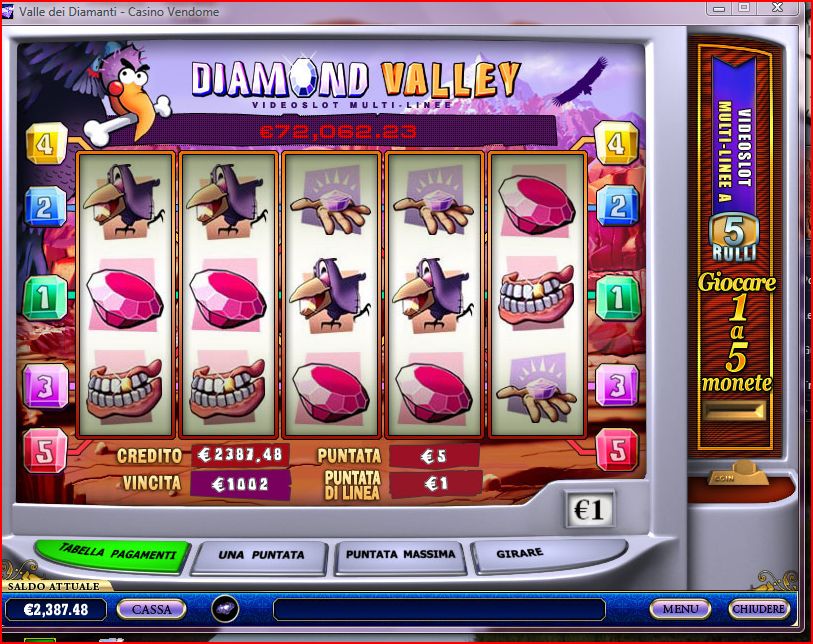Activate green payline 1 gem on left
Screen dimensions: 813x644
click(x=46, y=298)
